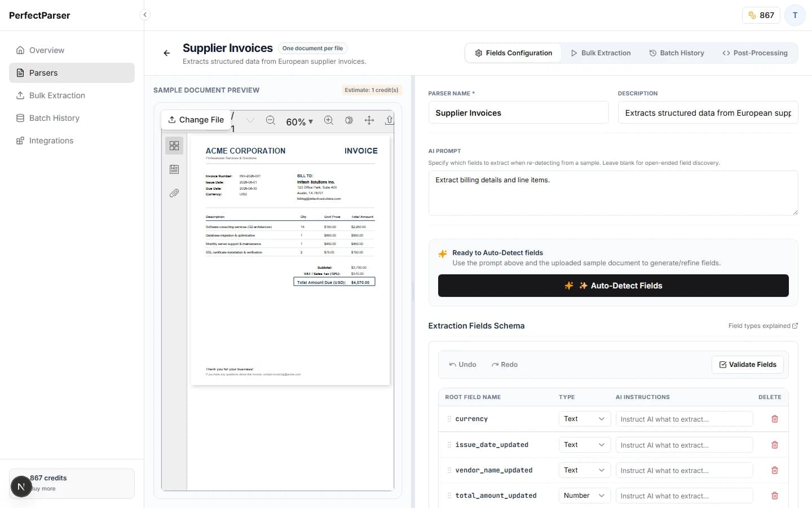Switch to the Fields Configuration tab
Screen dimensions: 812x508
coord(513,53)
